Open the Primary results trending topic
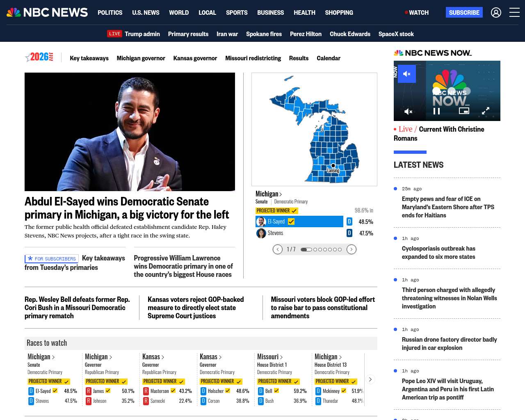Image resolution: width=525 pixels, height=420 pixels. click(188, 34)
